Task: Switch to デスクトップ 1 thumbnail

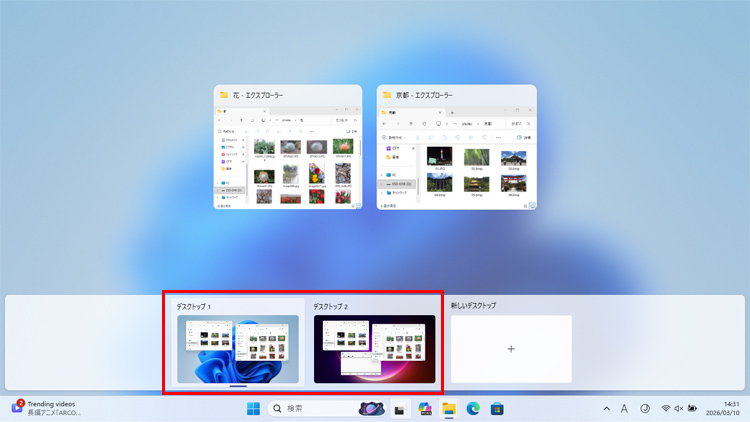Action: click(238, 349)
